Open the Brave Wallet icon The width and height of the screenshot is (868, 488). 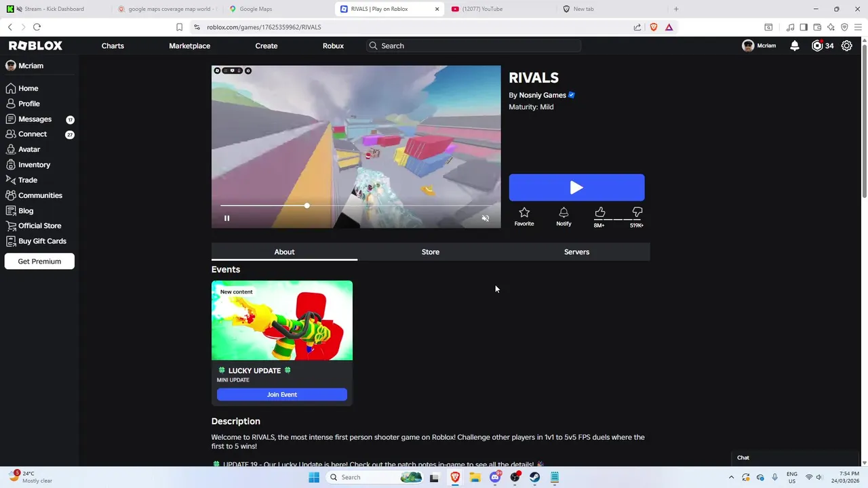(817, 27)
